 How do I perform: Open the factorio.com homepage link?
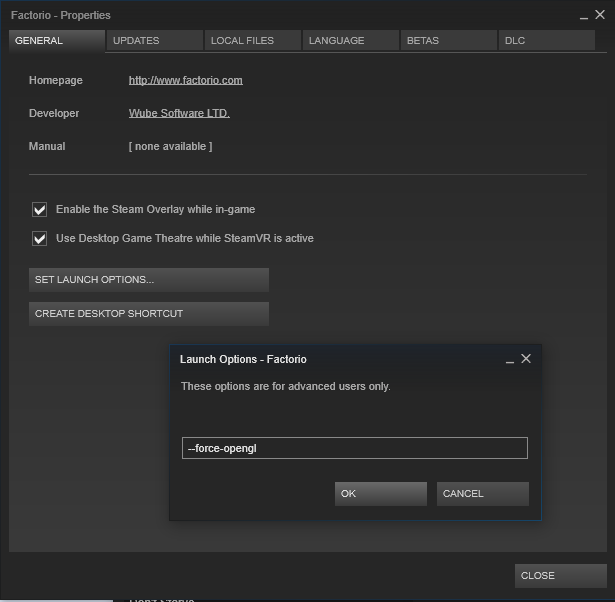tap(186, 80)
